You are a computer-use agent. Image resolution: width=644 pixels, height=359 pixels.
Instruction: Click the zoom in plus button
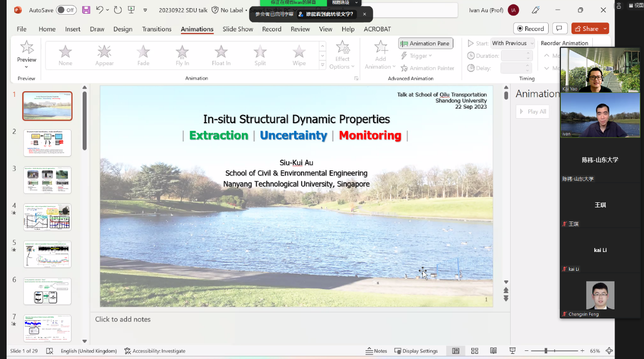click(582, 351)
